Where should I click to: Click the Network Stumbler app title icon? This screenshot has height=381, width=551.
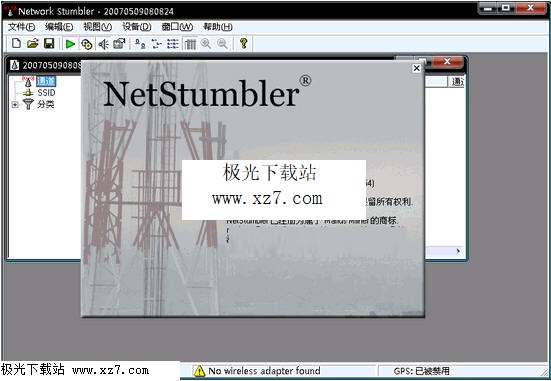pos(10,11)
